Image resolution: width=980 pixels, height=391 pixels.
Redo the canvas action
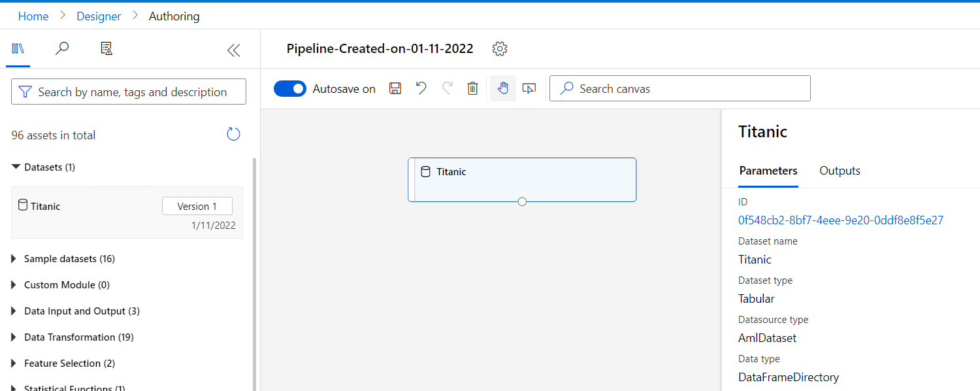click(x=448, y=88)
